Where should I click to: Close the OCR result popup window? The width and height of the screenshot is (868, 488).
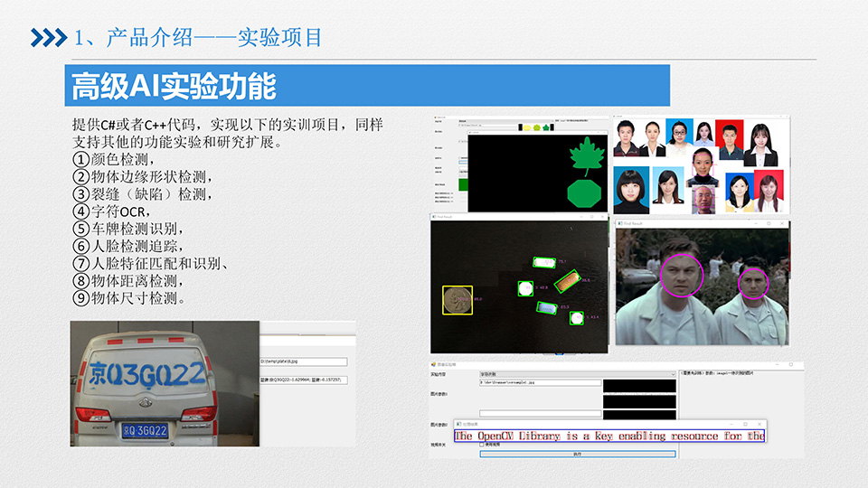pos(758,423)
